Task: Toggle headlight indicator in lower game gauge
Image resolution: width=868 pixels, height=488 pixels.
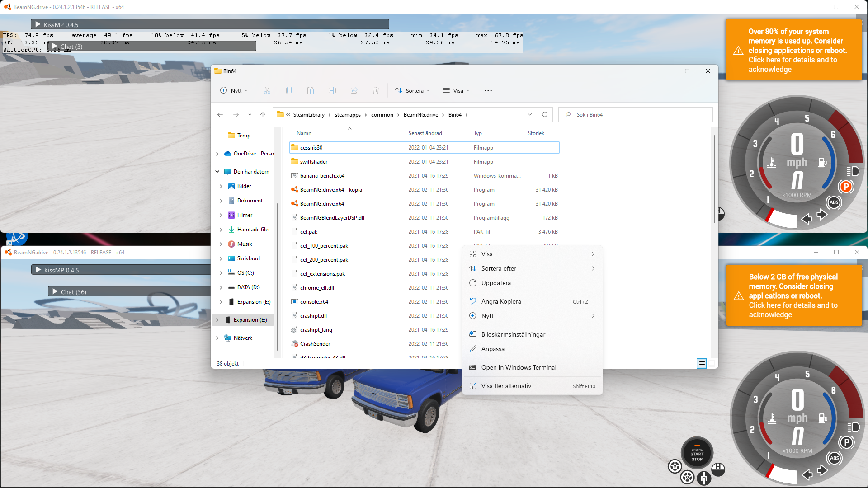Action: (854, 427)
